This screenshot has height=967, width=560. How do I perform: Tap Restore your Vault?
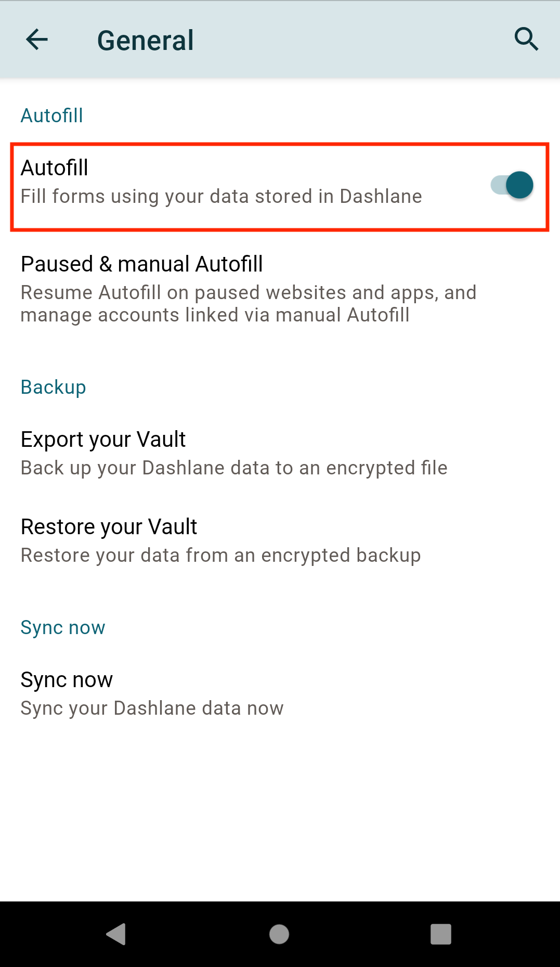coord(220,539)
